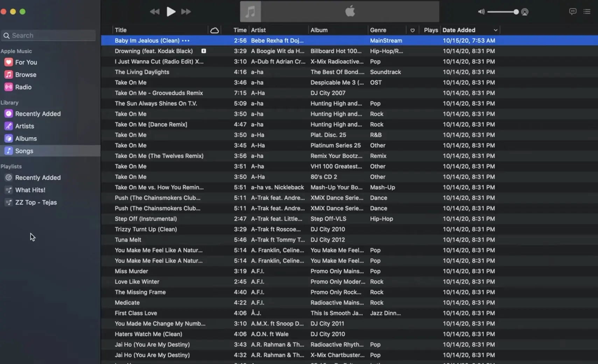Image resolution: width=598 pixels, height=364 pixels.
Task: Select Songs in the Library
Action: 50,151
